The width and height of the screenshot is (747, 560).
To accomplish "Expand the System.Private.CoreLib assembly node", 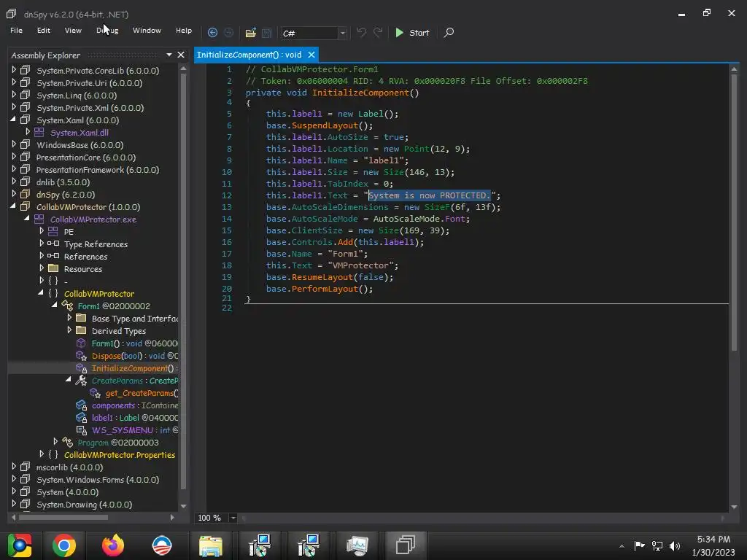I will click(14, 70).
